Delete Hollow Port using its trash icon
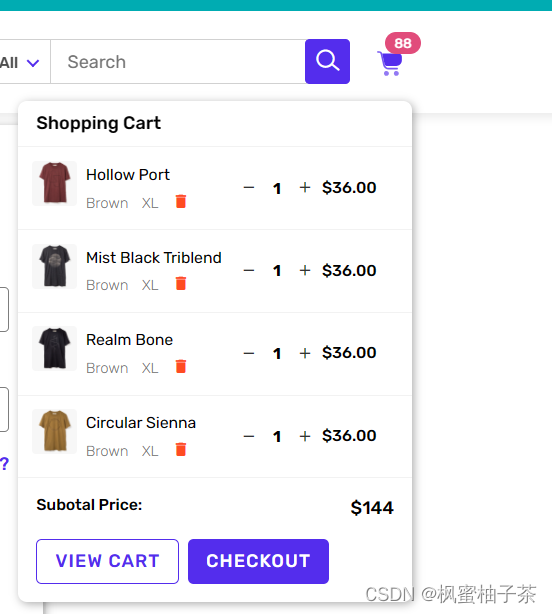Image resolution: width=552 pixels, height=614 pixels. pos(181,201)
